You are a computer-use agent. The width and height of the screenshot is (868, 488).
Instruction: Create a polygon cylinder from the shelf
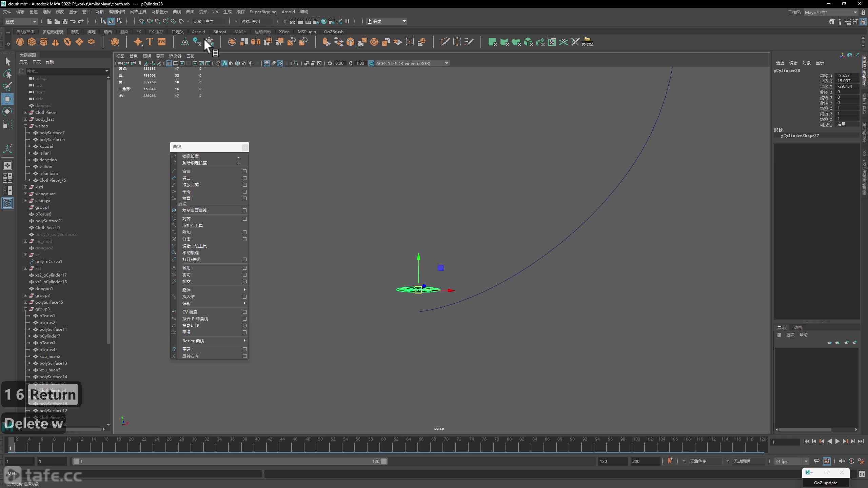pos(44,42)
